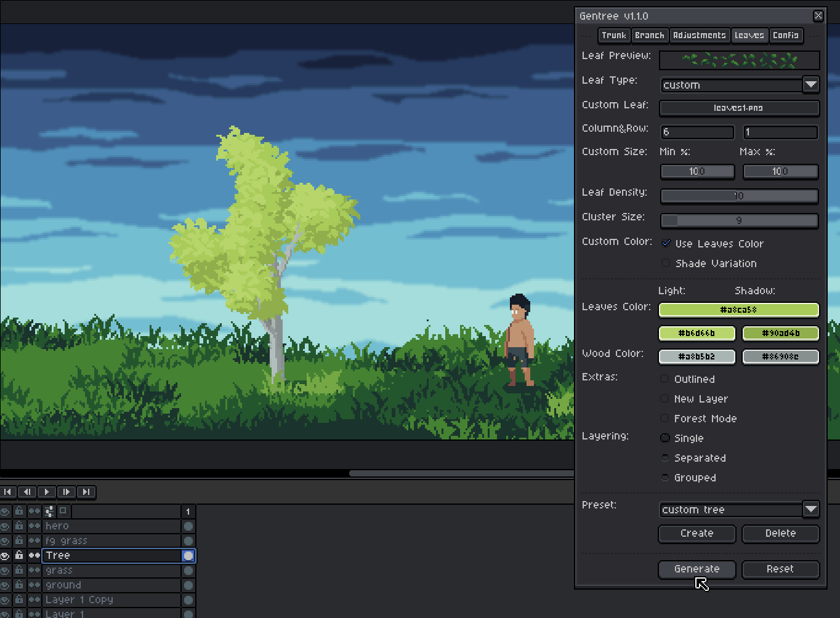This screenshot has height=618, width=840.
Task: Click the Reset button
Action: (780, 569)
